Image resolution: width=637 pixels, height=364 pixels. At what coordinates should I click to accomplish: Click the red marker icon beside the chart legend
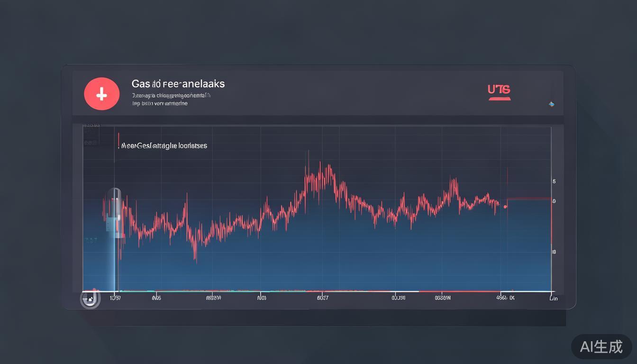[x=119, y=140]
